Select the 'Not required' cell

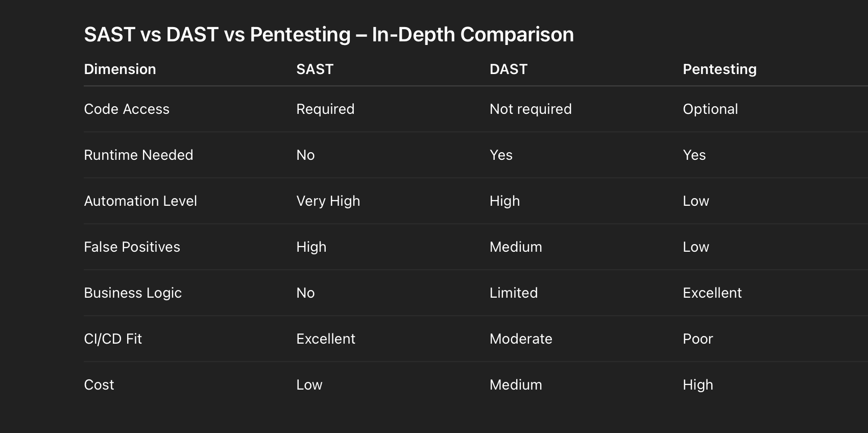pos(531,109)
